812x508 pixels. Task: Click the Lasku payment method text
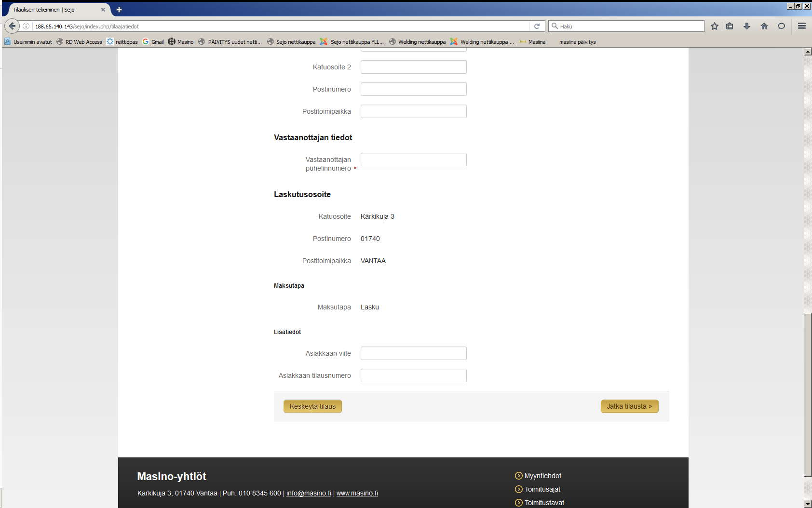pyautogui.click(x=370, y=307)
